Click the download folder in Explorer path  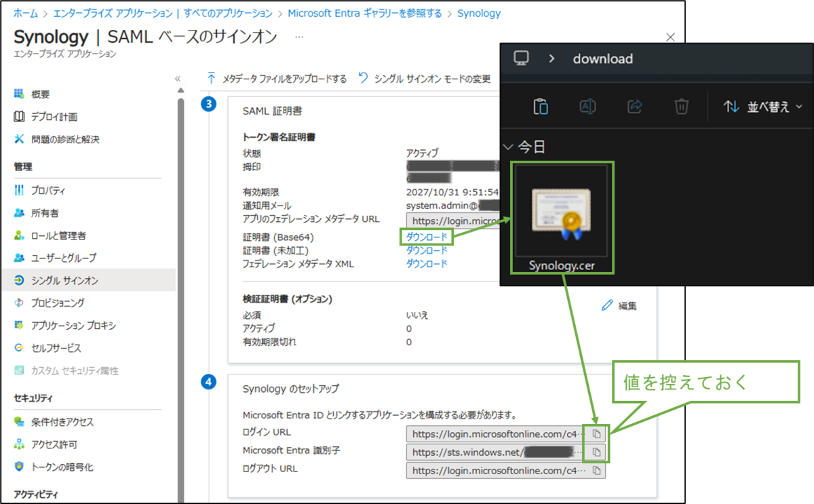[x=602, y=59]
